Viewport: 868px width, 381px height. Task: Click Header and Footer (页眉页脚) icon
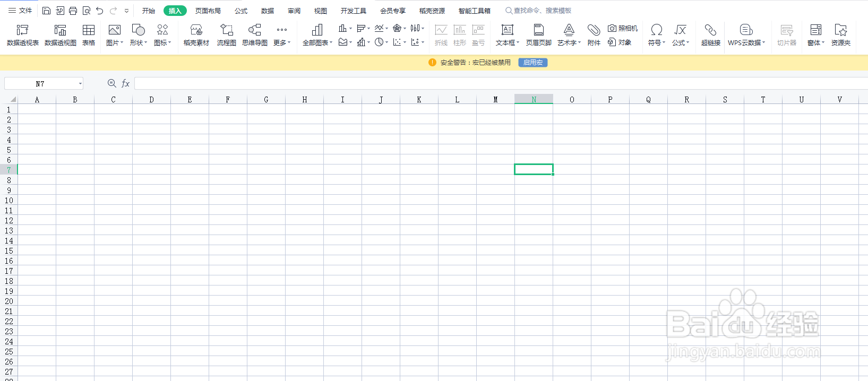click(x=539, y=36)
